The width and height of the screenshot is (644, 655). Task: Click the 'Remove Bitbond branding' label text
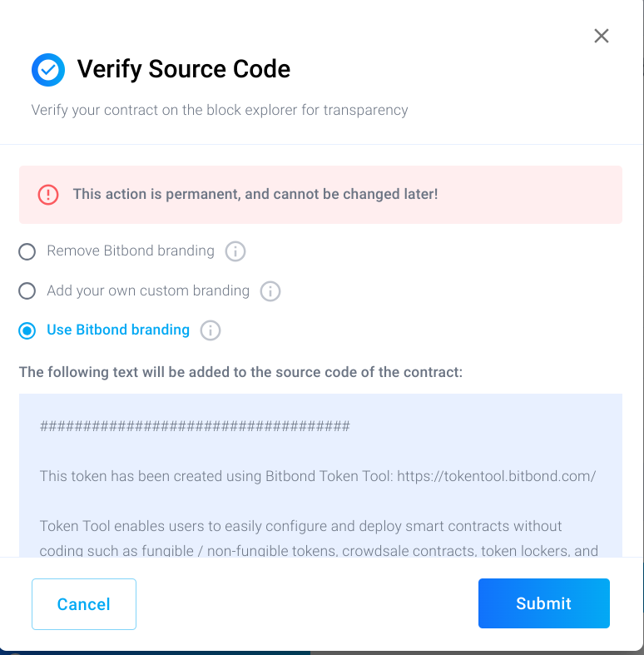click(x=131, y=251)
